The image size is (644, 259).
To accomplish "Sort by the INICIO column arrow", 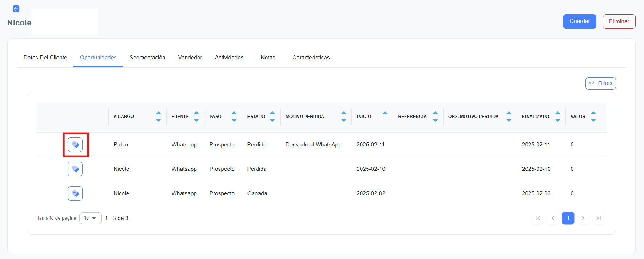I will pos(385,113).
